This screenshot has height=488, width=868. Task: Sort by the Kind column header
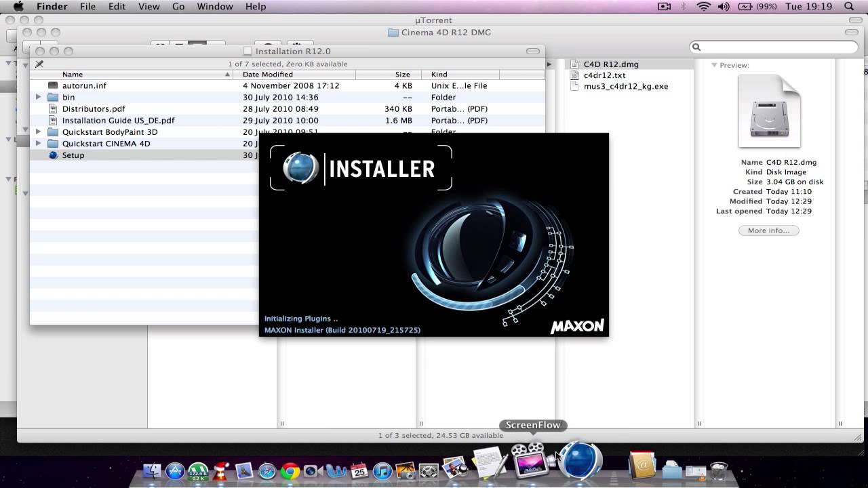pos(460,75)
